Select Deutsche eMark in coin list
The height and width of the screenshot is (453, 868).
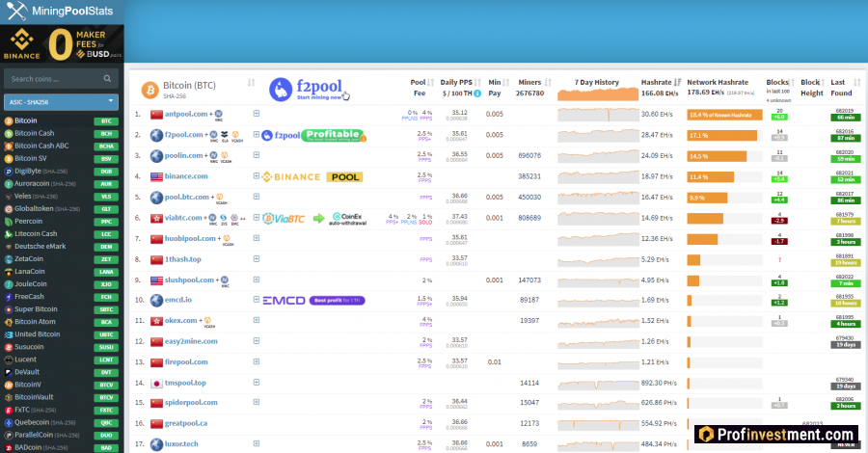[x=41, y=247]
